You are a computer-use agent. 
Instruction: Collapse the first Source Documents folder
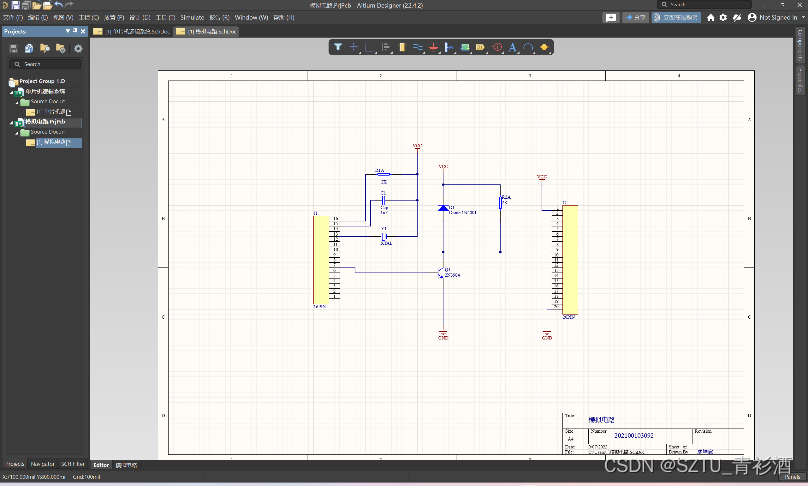click(17, 103)
